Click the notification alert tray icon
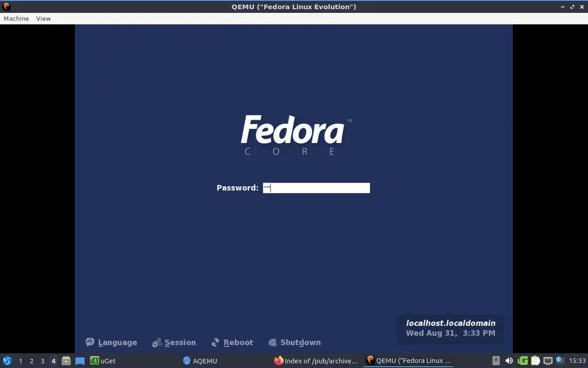The width and height of the screenshot is (588, 368). [x=560, y=360]
